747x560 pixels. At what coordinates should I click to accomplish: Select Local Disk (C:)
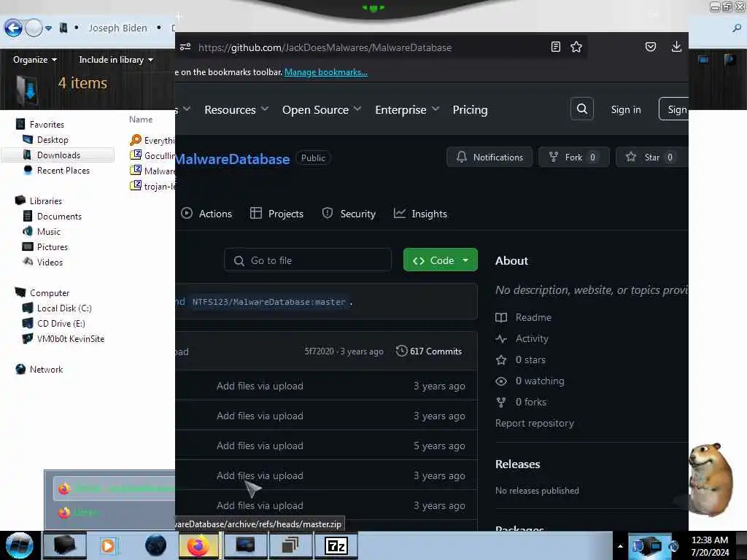57,308
